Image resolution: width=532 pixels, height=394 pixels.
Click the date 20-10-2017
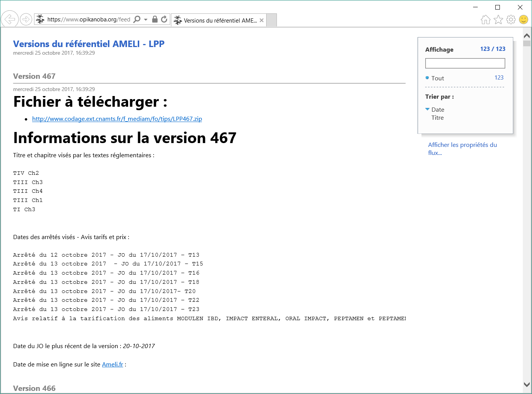pyautogui.click(x=139, y=346)
